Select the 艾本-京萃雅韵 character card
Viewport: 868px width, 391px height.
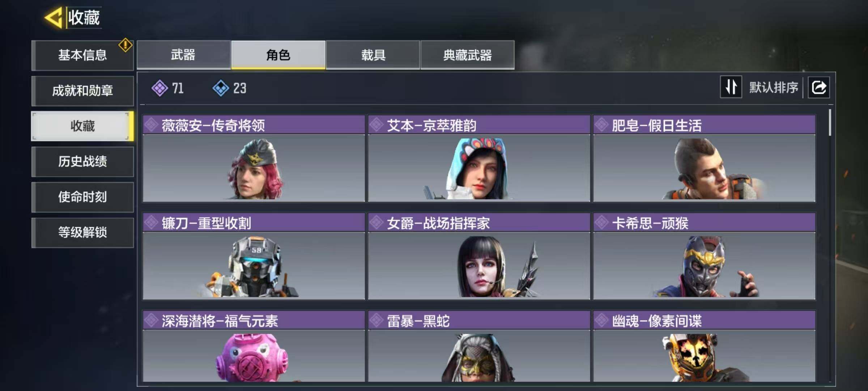point(479,159)
